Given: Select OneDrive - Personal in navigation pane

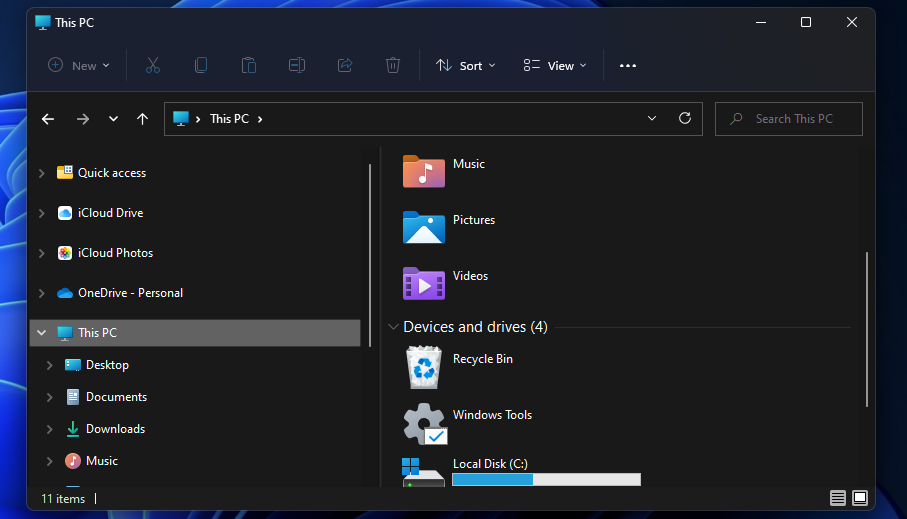Looking at the screenshot, I should pos(130,293).
